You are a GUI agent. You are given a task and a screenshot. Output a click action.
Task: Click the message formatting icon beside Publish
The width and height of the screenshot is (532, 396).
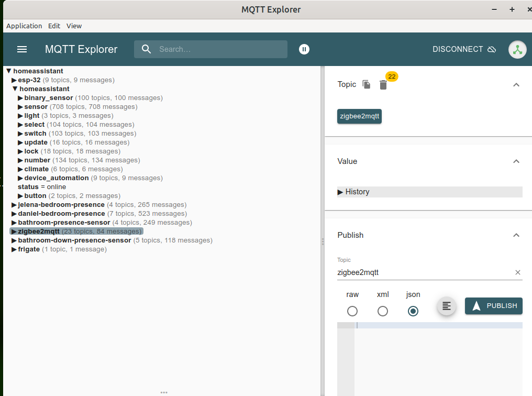(446, 306)
